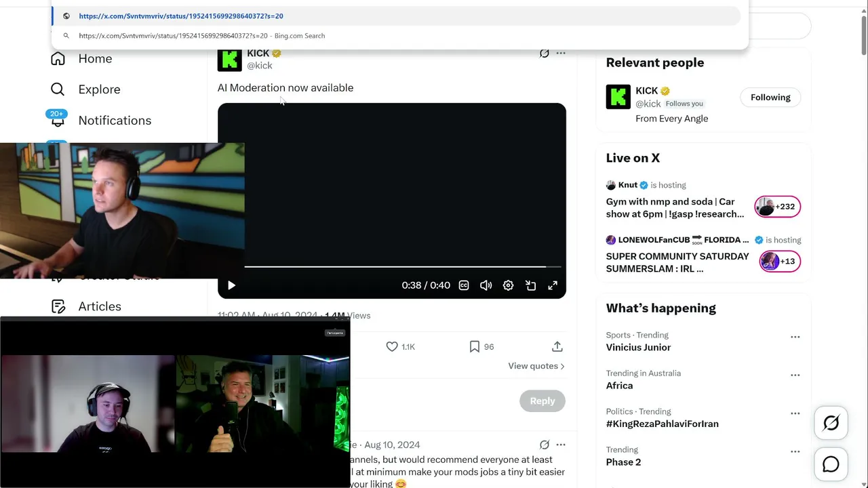Click the @kick handle on the post
Screen dimensions: 868x488
(260, 66)
